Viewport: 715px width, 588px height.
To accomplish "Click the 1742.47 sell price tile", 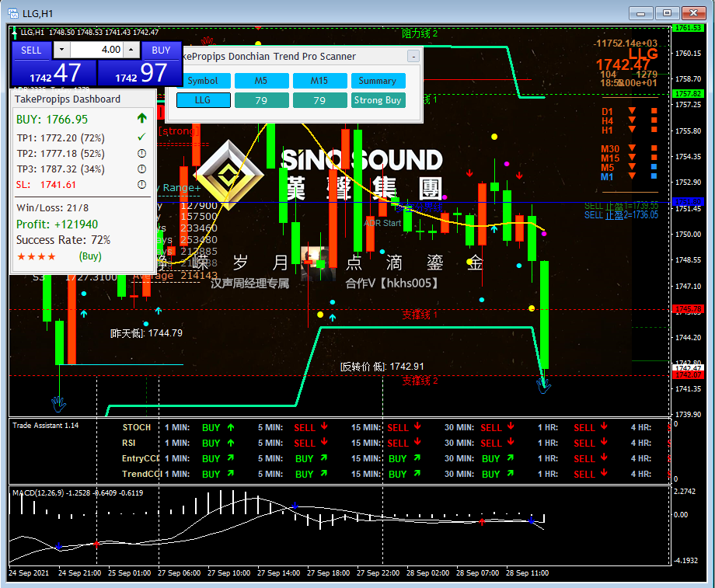I will click(54, 73).
